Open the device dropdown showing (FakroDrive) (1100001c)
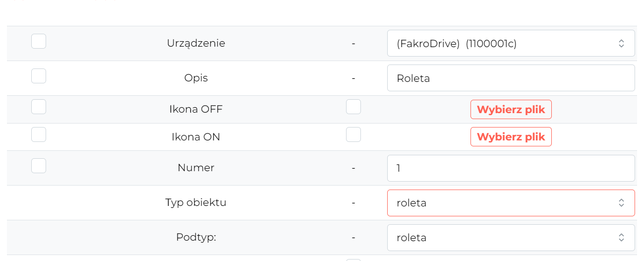The image size is (644, 261). [511, 43]
